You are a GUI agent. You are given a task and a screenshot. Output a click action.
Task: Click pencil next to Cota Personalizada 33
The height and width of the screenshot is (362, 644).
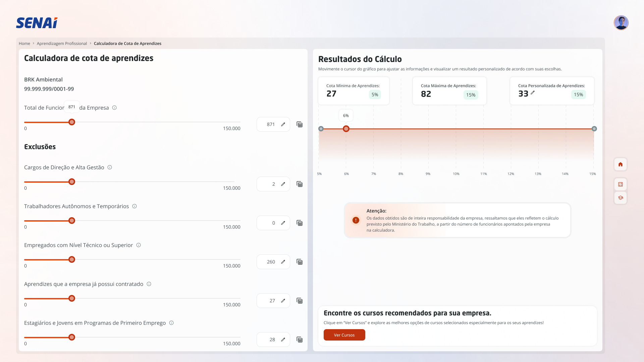[x=533, y=93]
